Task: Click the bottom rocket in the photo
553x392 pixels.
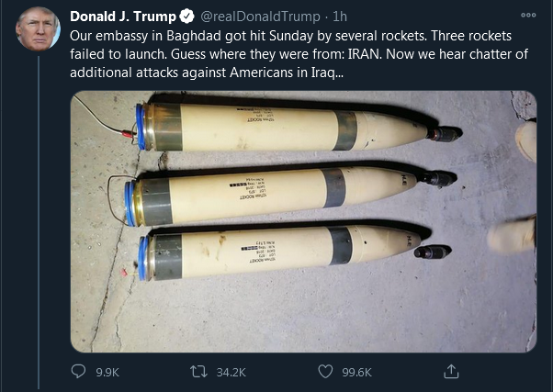Action: (x=280, y=252)
